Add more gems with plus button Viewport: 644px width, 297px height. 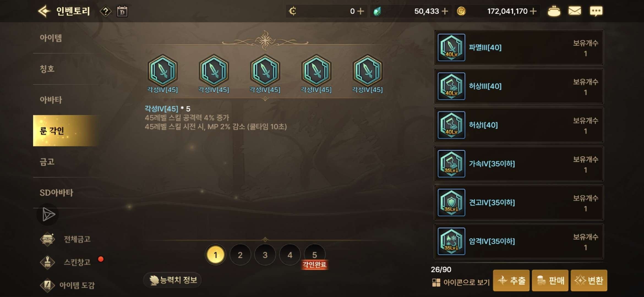(445, 11)
